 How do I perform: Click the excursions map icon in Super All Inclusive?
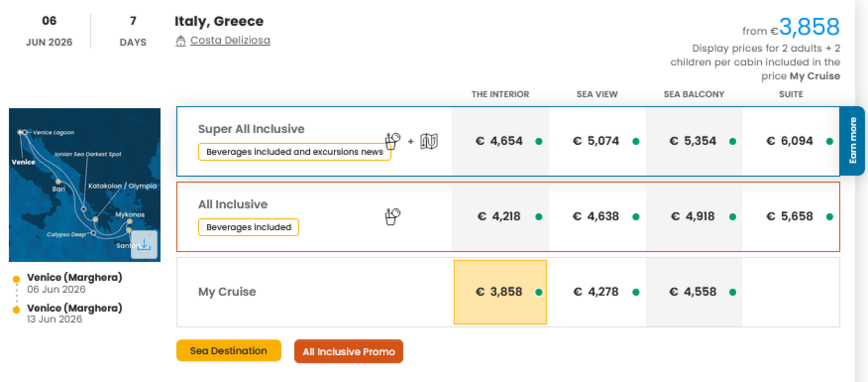tap(429, 141)
